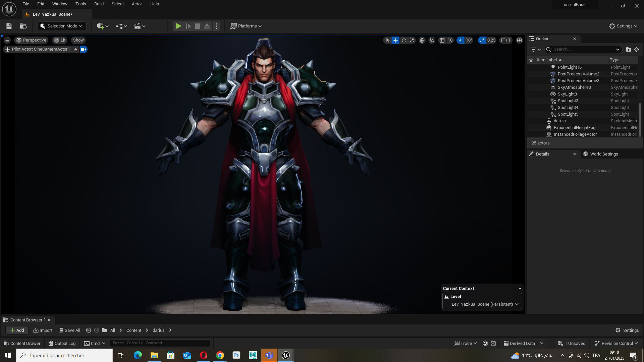
Task: Open the Tools menu
Action: click(80, 4)
